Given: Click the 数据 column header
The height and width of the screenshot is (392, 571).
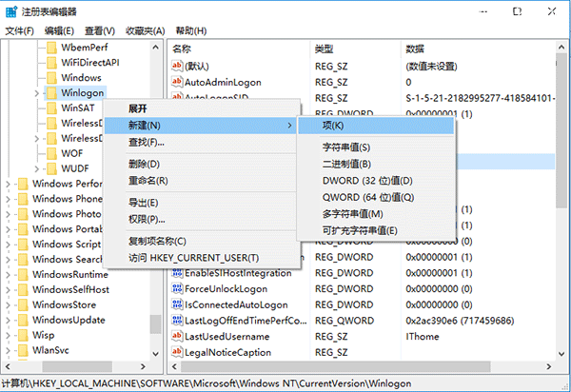Looking at the screenshot, I should pos(479,49).
